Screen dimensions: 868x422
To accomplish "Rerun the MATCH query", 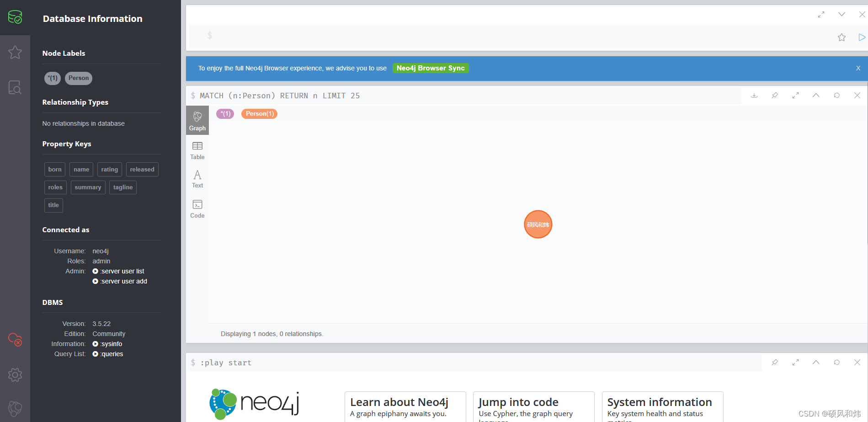I will point(836,96).
